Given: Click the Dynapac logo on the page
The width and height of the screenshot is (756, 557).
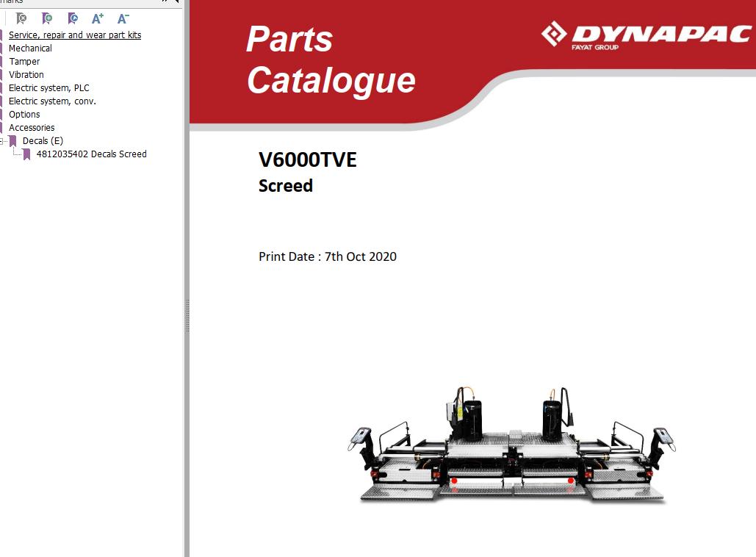Looking at the screenshot, I should click(x=646, y=35).
